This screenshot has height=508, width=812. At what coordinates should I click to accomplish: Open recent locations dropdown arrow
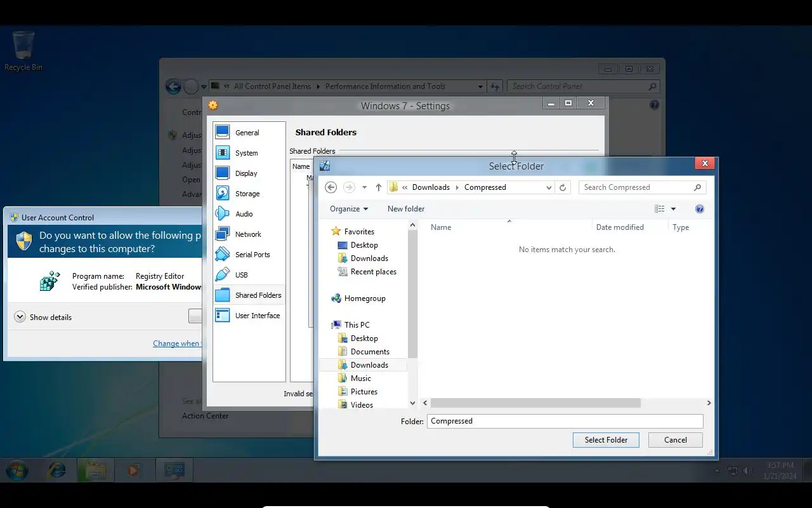[x=364, y=187]
